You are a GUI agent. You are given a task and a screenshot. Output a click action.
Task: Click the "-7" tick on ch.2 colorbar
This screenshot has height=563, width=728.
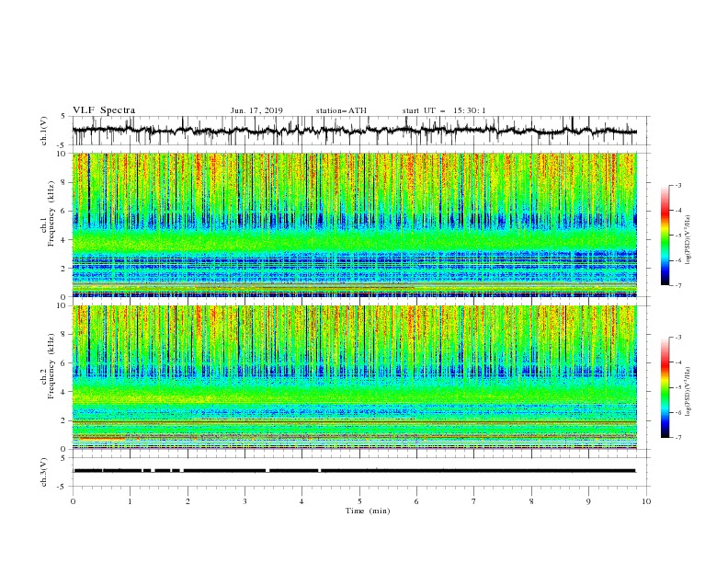[x=678, y=438]
